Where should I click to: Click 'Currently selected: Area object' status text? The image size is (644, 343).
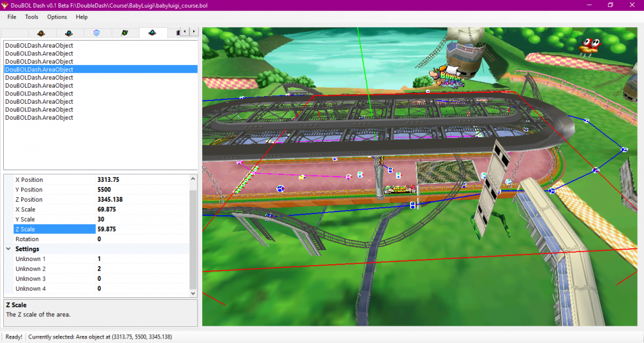(100, 337)
